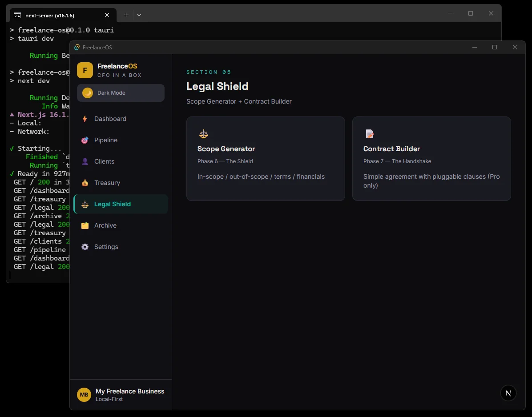Click 'Starting...' line in terminal
This screenshot has width=532, height=417.
point(36,148)
